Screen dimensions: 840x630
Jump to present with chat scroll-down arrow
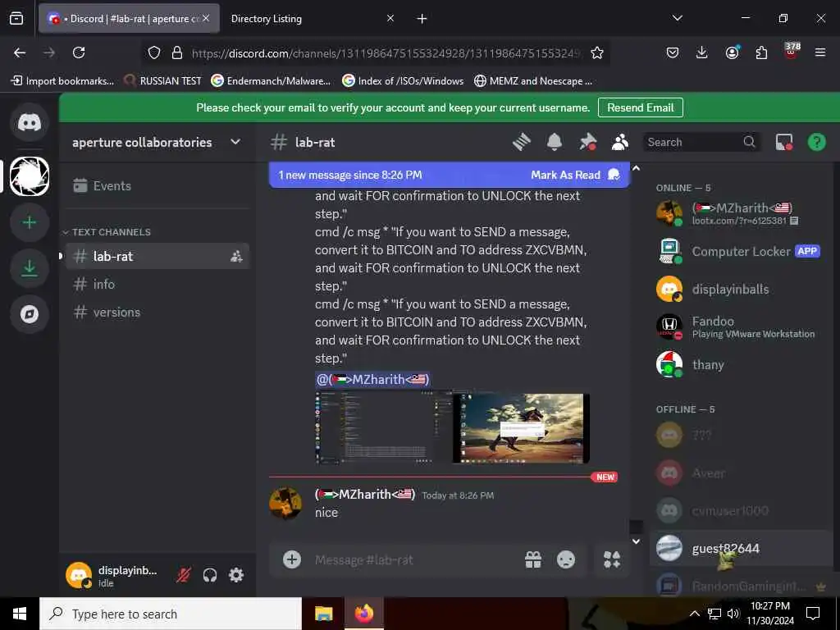[x=636, y=541]
